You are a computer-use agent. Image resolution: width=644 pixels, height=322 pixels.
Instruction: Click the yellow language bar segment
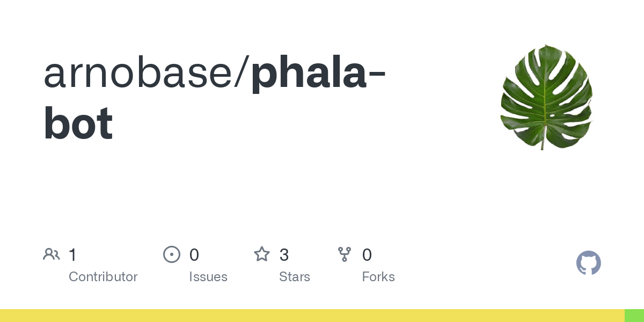pyautogui.click(x=312, y=316)
